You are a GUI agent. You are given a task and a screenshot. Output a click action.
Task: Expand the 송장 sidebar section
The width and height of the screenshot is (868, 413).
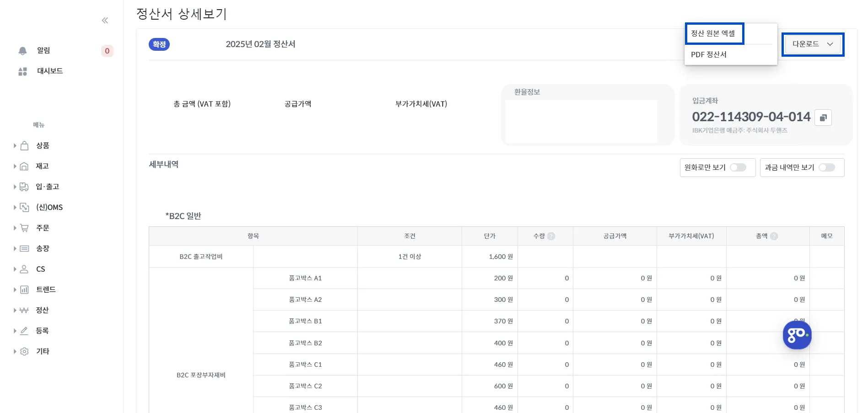pyautogui.click(x=15, y=248)
